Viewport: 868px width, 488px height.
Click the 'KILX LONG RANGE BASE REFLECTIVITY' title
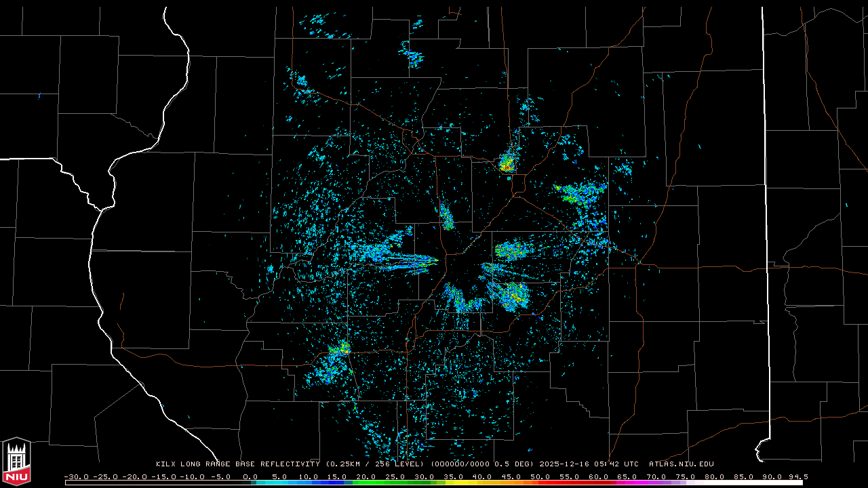(237, 464)
